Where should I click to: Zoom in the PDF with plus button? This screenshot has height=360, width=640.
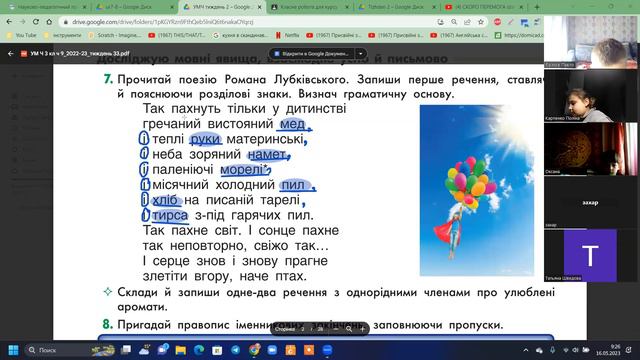362,329
